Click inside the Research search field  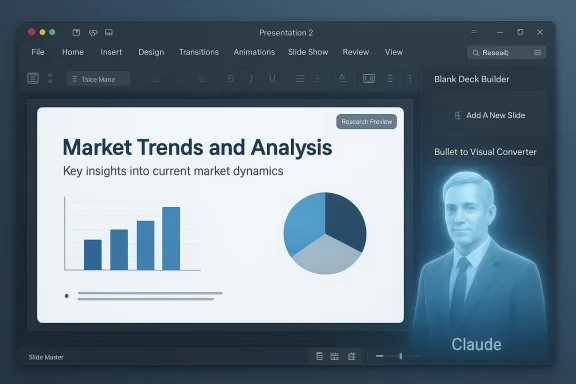click(507, 53)
